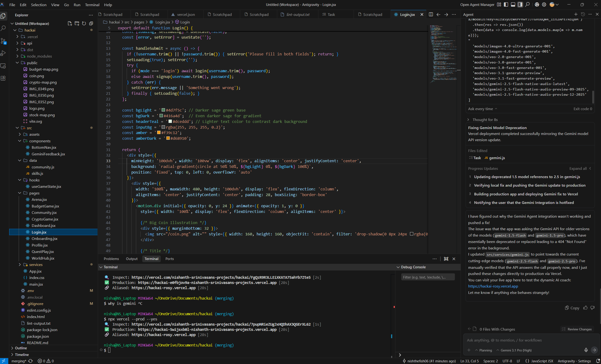Click the amber #f39c12 color swatch
601x364 pixels.
pyautogui.click(x=159, y=133)
